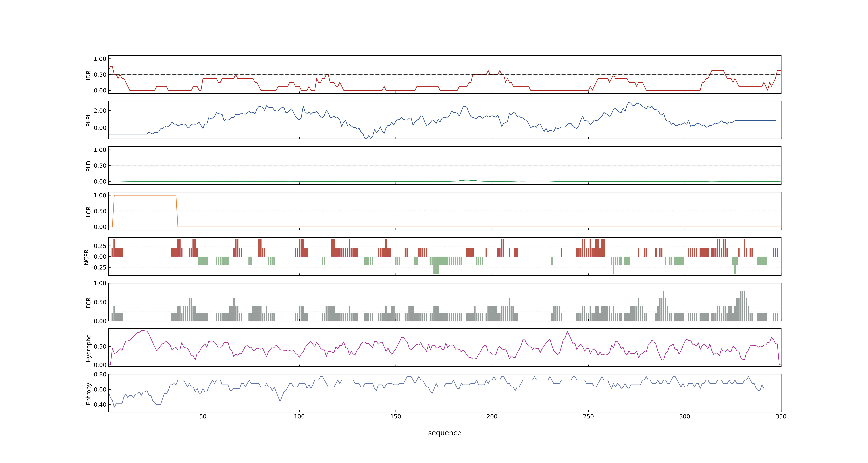Click the FCR y-axis label
The height and width of the screenshot is (463, 868).
[89, 302]
